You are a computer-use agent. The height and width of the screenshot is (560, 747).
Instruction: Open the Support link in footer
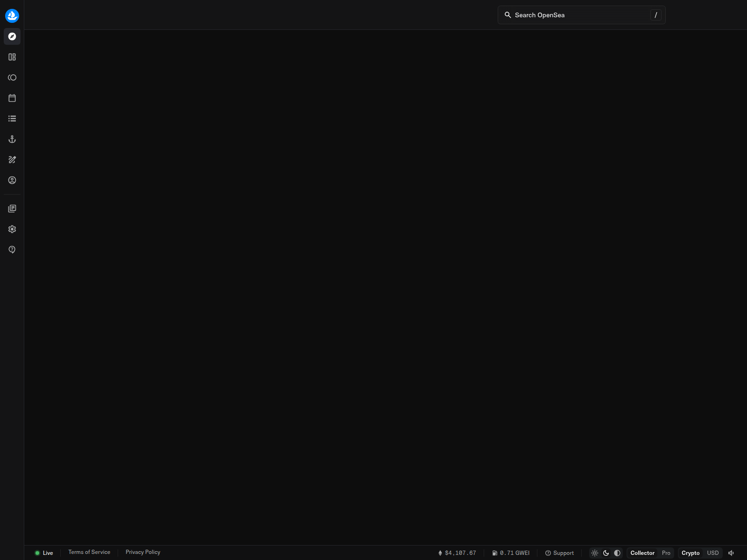[559, 553]
